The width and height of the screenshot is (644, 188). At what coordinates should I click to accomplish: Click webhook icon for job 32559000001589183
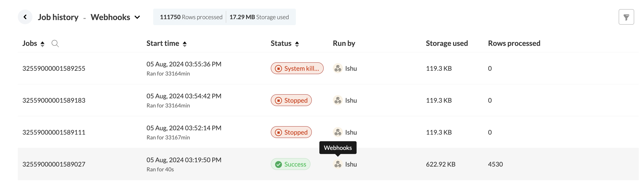[x=338, y=100]
